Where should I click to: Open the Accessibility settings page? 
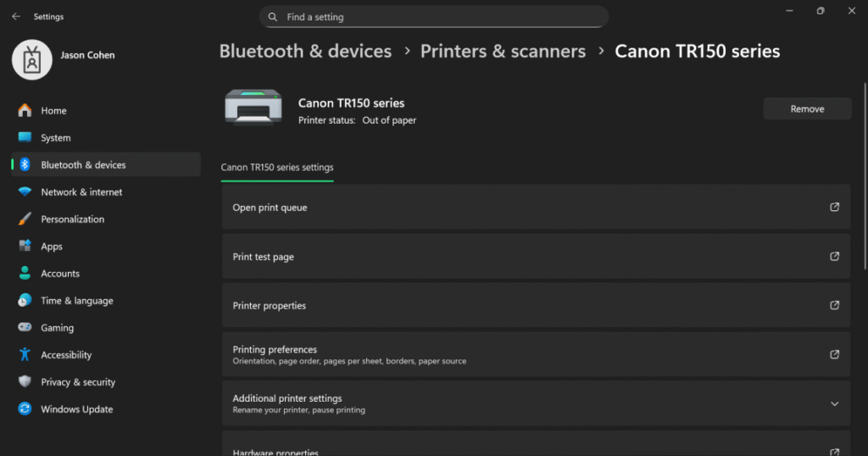66,355
